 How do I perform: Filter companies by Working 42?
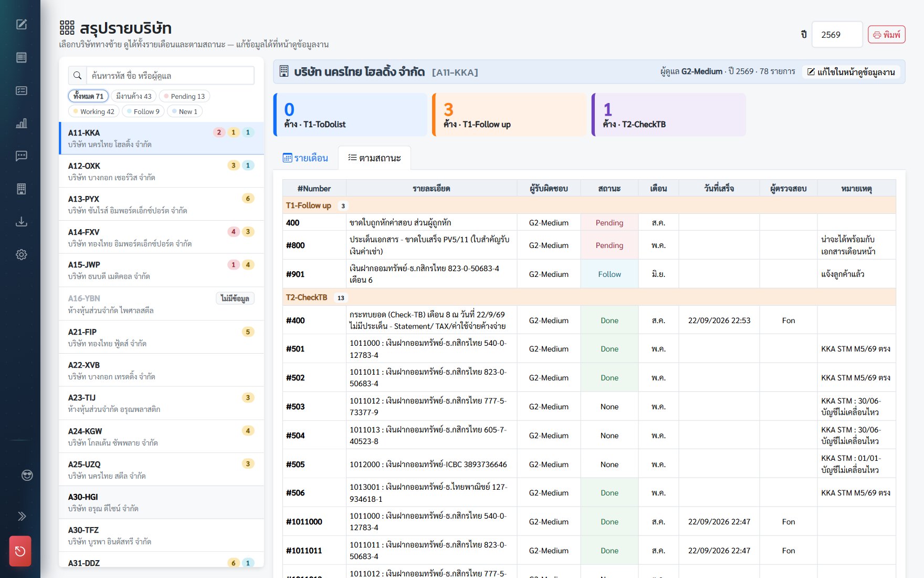[x=94, y=111]
